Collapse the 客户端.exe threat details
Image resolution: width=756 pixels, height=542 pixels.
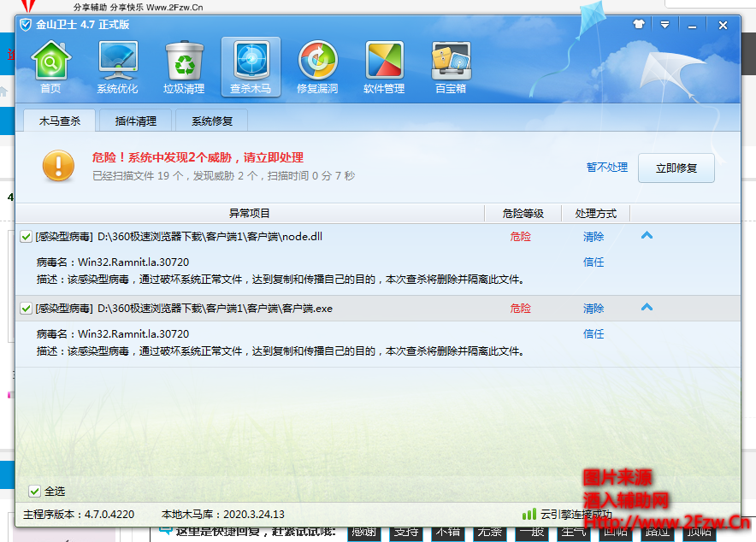click(647, 308)
